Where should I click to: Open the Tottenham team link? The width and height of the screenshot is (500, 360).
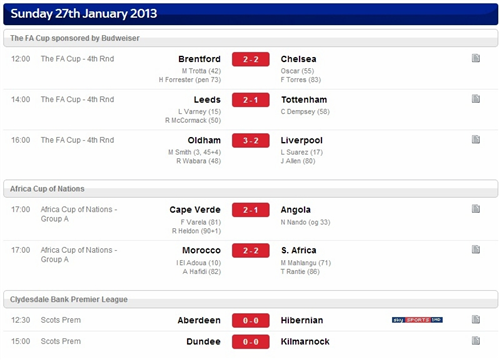304,100
